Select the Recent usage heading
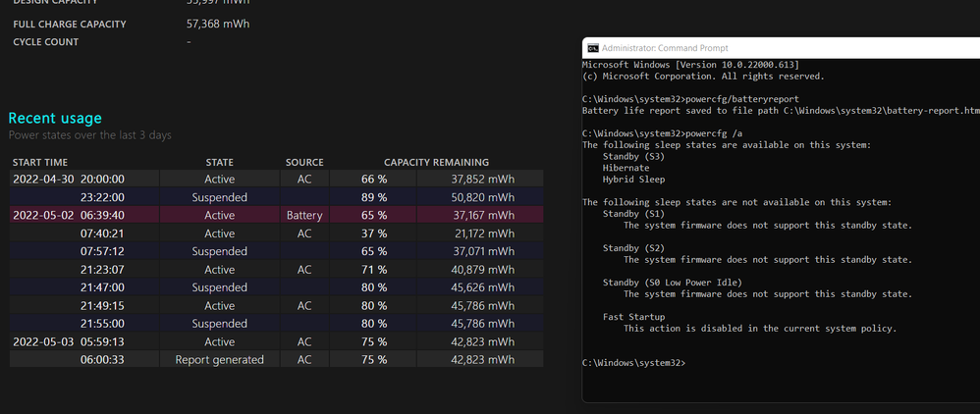The height and width of the screenshot is (414, 980). pos(55,118)
